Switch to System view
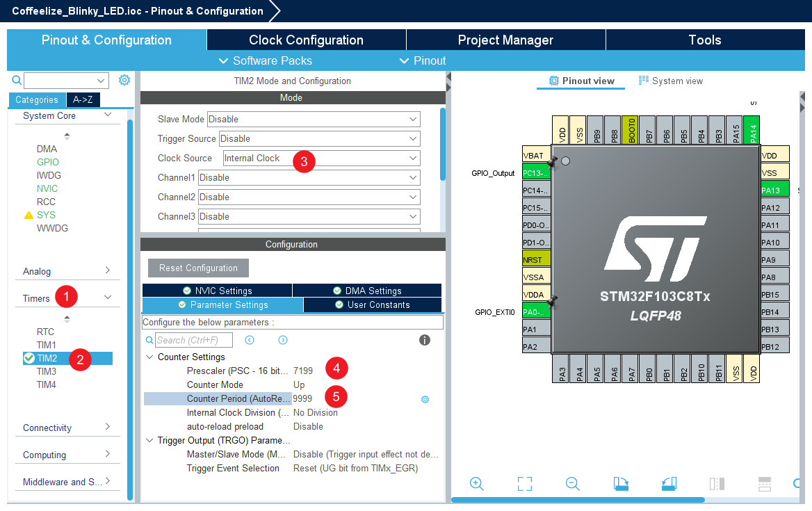 (x=670, y=81)
